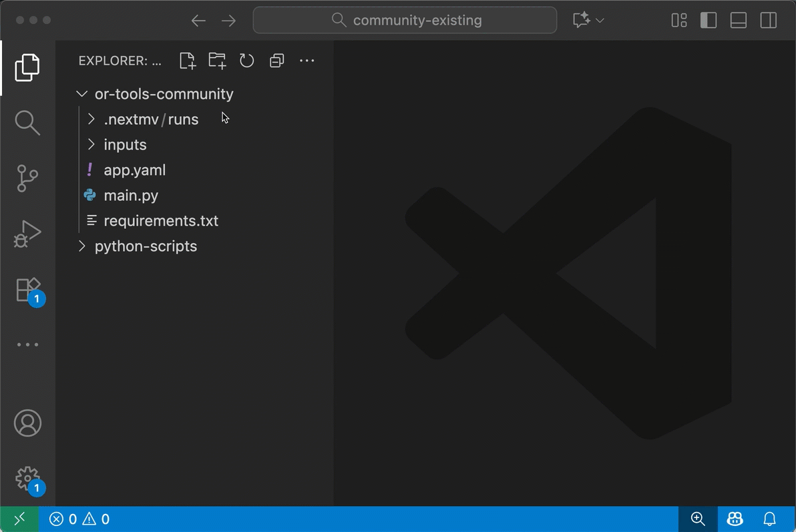Image resolution: width=796 pixels, height=532 pixels.
Task: Click the zoom magnifier in status bar
Action: pyautogui.click(x=698, y=519)
